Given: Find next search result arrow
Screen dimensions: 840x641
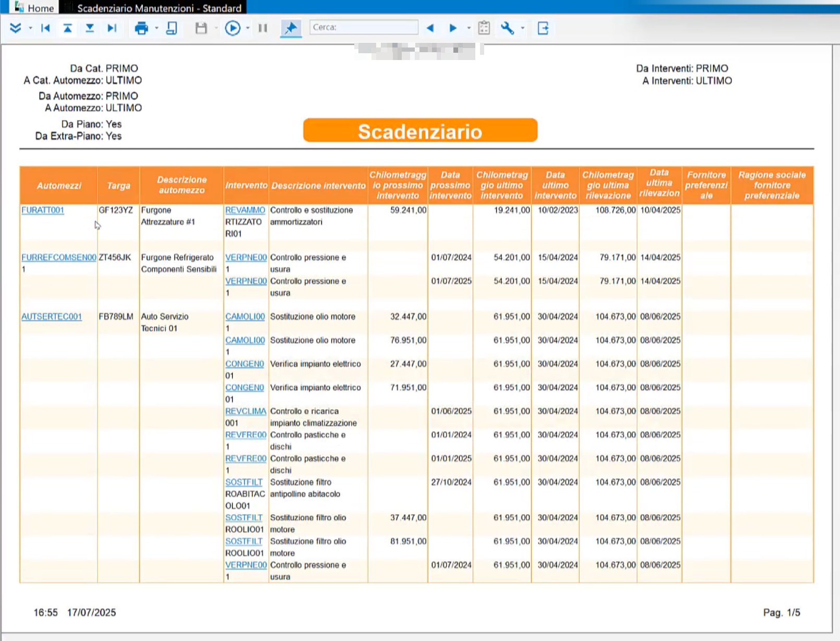Looking at the screenshot, I should tap(453, 28).
